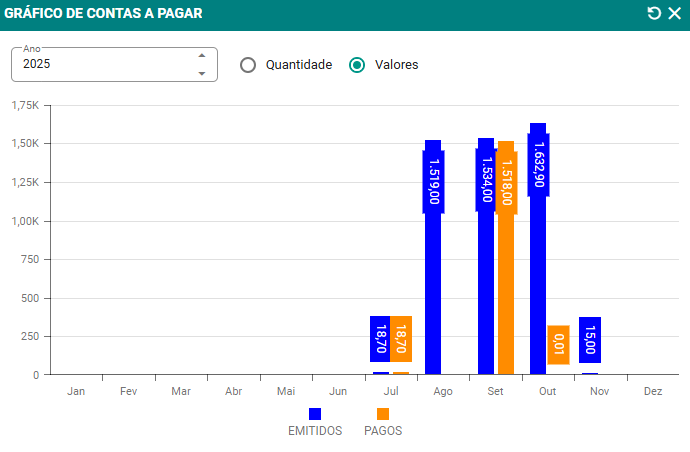Click the Ano year input field

100,64
